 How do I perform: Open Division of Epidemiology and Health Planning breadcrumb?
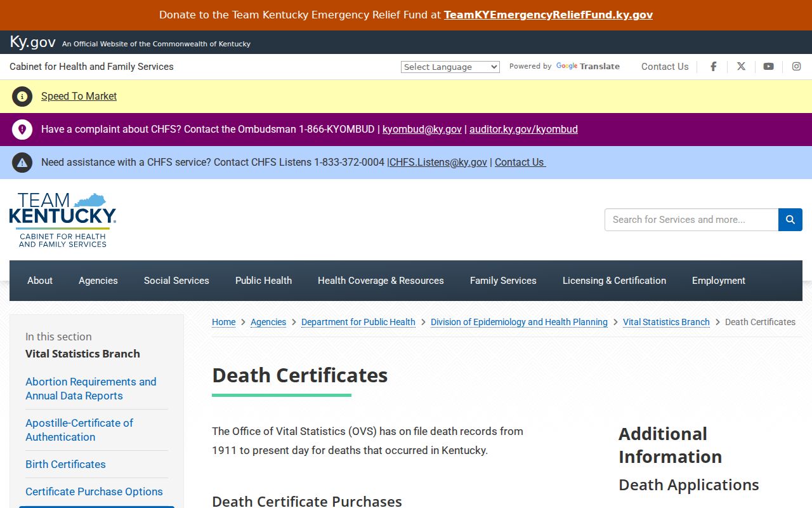click(x=519, y=322)
